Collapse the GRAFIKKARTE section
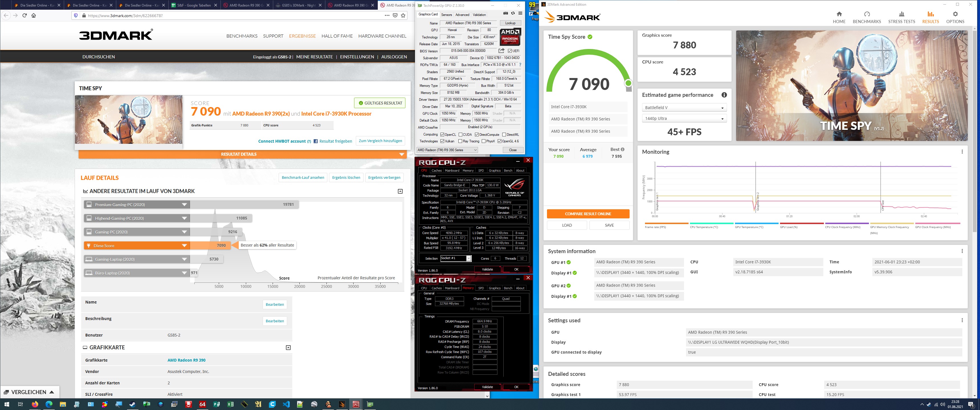This screenshot has height=410, width=980. (288, 348)
